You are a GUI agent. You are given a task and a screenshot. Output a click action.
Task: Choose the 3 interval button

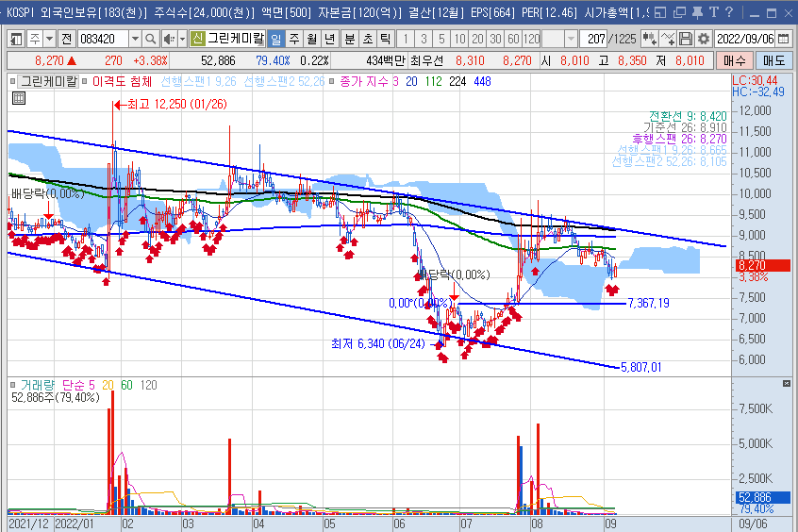pyautogui.click(x=424, y=39)
